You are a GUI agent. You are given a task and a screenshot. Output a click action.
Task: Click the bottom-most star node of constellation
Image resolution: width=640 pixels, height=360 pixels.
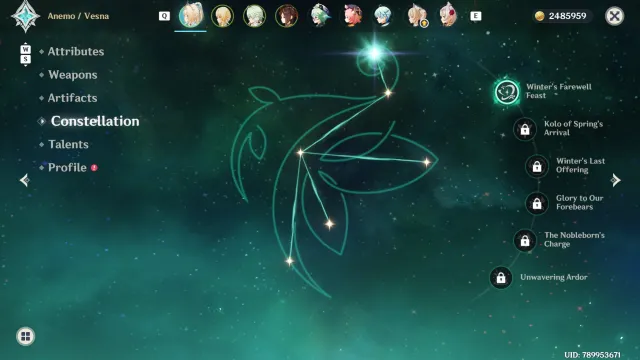289,261
